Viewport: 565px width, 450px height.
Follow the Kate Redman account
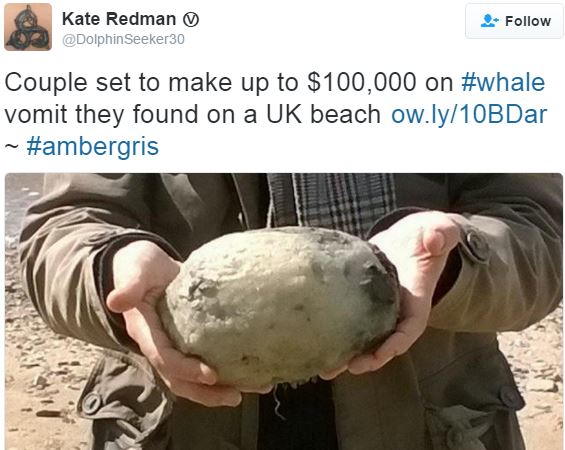[x=514, y=21]
